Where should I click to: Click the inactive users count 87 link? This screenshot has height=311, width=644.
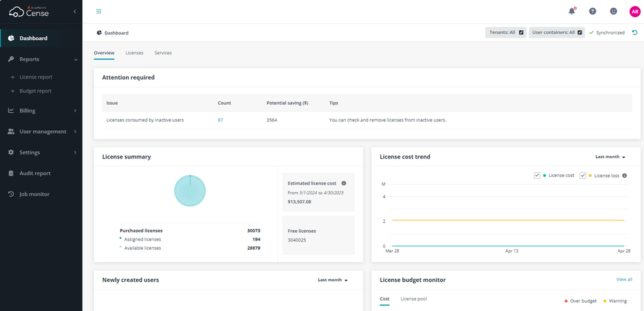(x=221, y=120)
